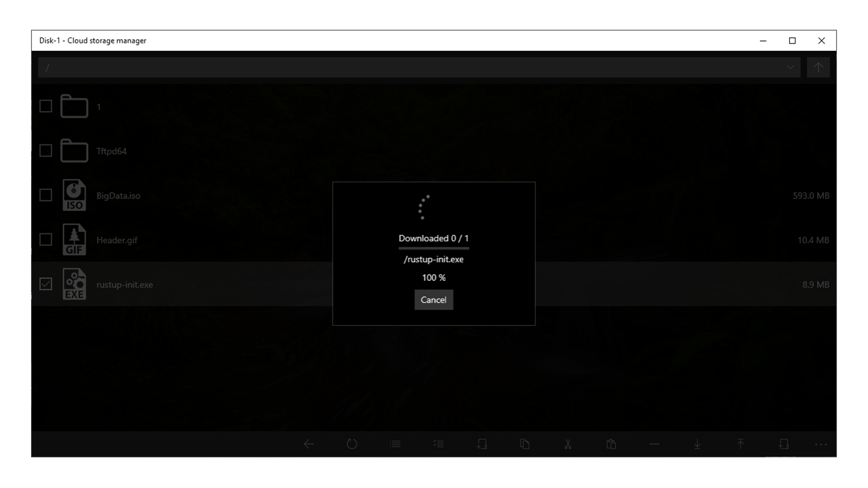Click the upload arrow icon
Image resolution: width=868 pixels, height=488 pixels.
pyautogui.click(x=740, y=444)
